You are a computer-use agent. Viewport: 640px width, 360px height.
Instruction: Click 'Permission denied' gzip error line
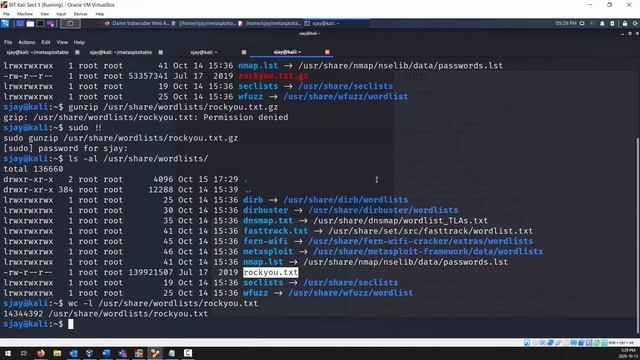146,118
